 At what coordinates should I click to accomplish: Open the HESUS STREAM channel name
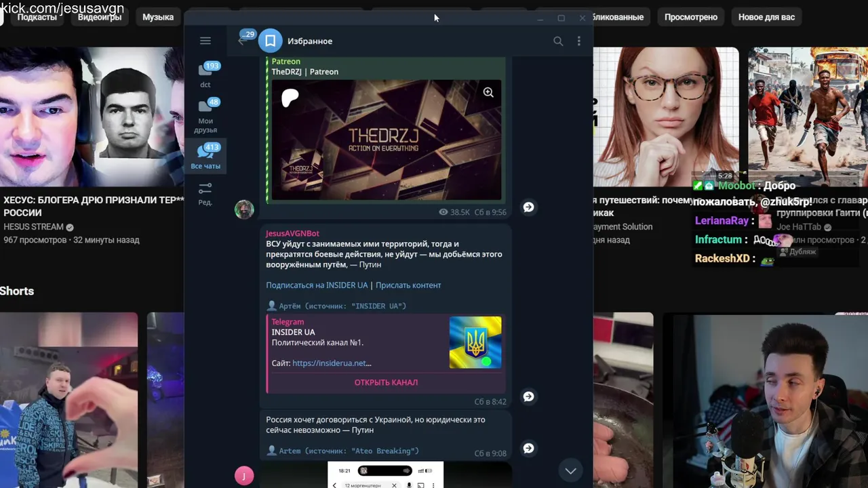coord(33,227)
